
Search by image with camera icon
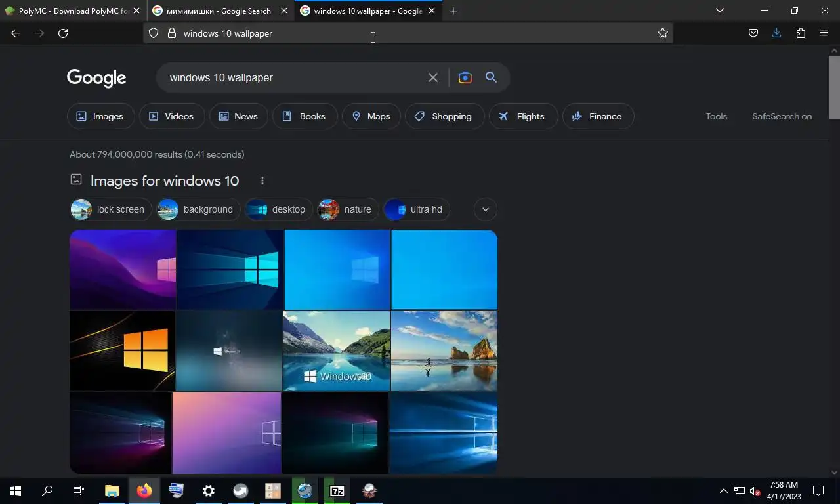point(465,77)
